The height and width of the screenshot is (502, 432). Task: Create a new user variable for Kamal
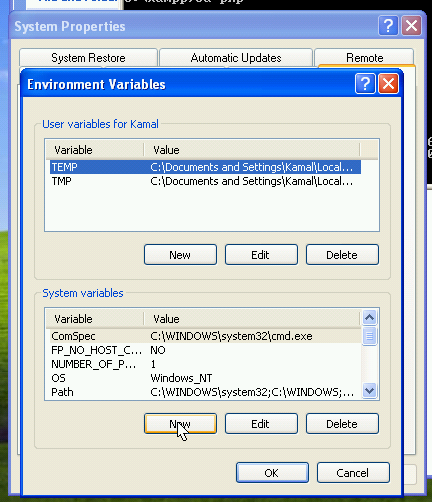180,255
